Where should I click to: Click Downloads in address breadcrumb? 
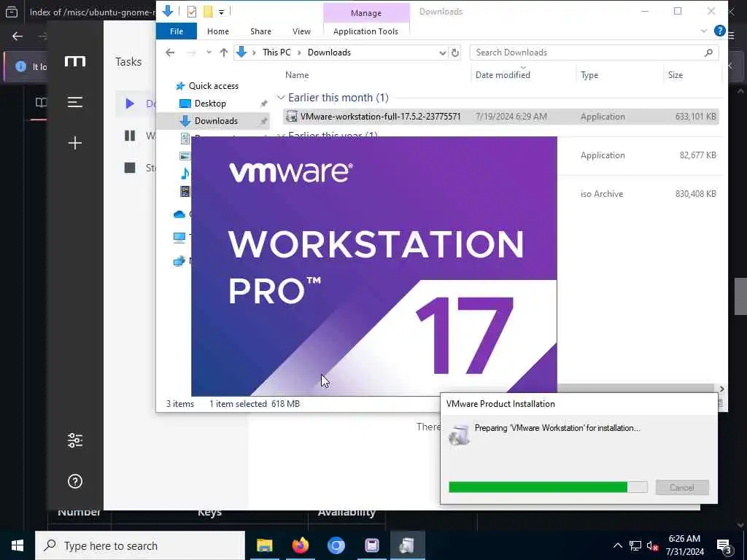click(329, 52)
